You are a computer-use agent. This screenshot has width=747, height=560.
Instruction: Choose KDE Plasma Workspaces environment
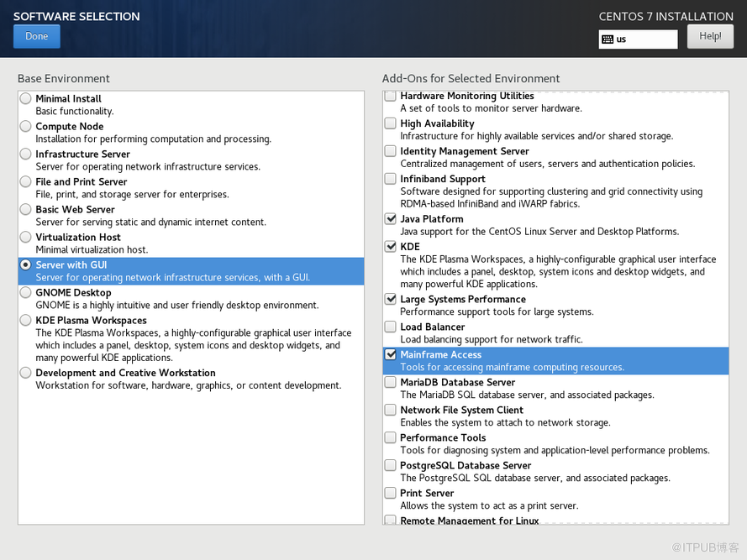(26, 321)
